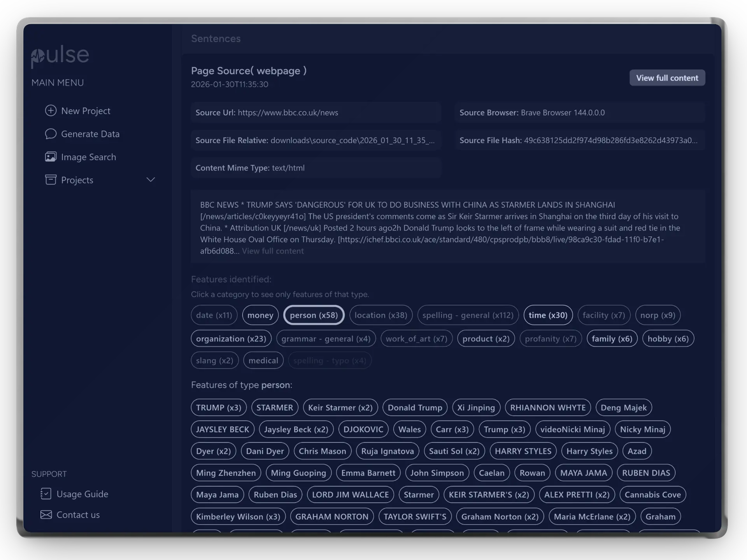Toggle the time (x30) category chip
This screenshot has height=560, width=747.
(548, 315)
